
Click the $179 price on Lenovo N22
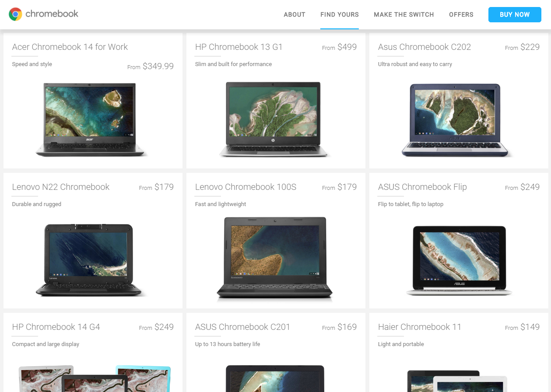pos(164,187)
